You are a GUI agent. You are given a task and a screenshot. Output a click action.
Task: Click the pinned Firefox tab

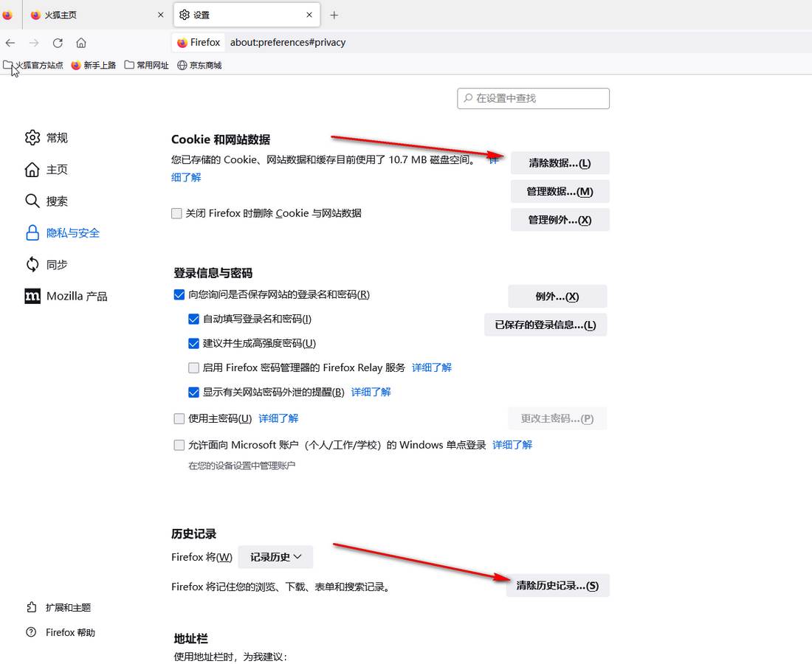coord(7,15)
